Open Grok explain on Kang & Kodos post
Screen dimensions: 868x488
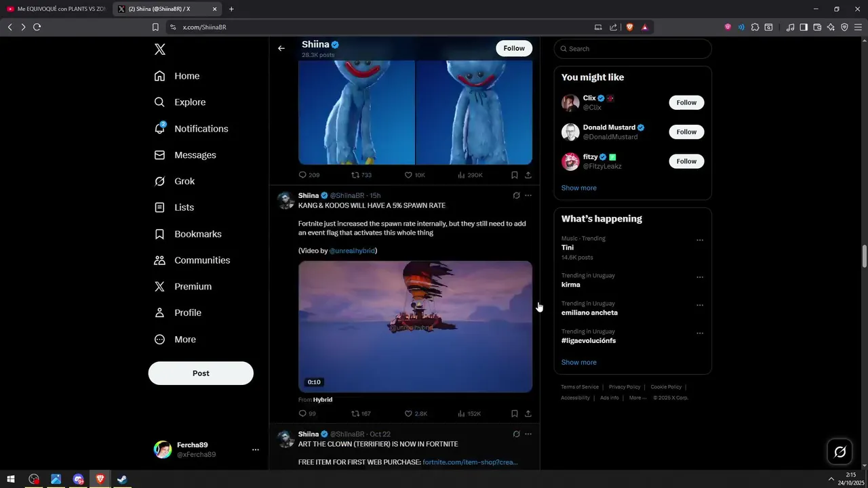(516, 195)
